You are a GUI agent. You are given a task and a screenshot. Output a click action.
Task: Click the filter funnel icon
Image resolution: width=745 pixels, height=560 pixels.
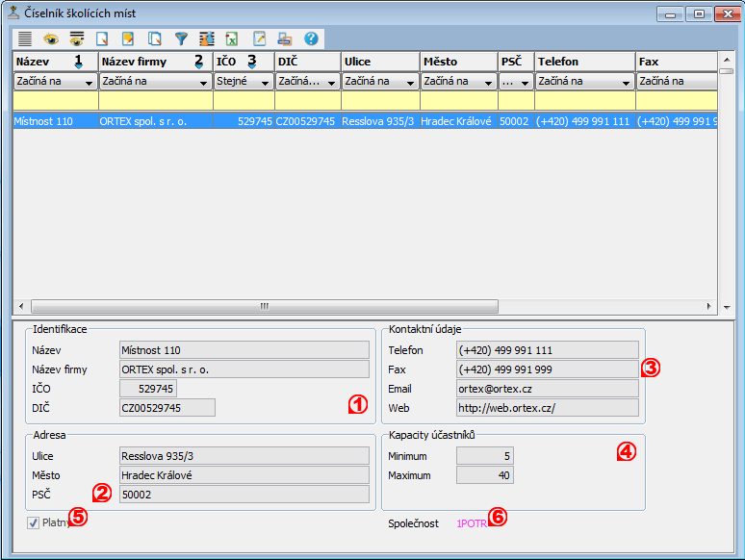(180, 39)
